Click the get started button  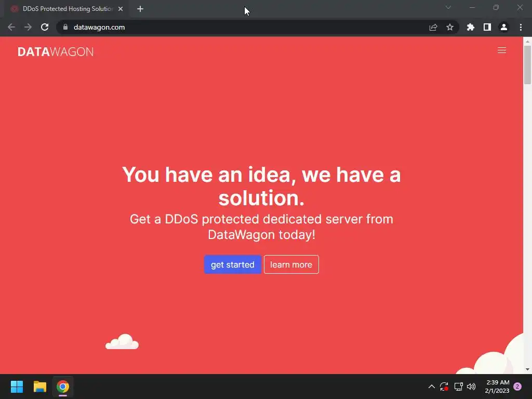(x=232, y=264)
